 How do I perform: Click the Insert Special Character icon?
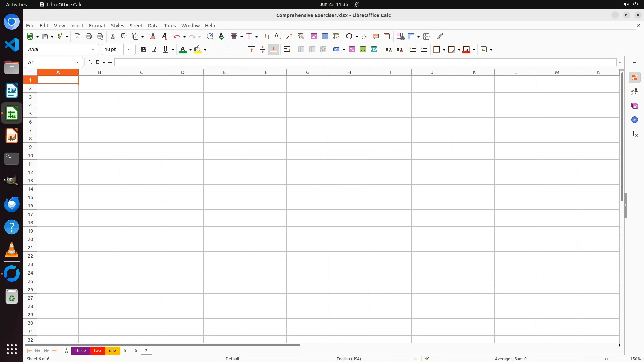[x=349, y=36]
